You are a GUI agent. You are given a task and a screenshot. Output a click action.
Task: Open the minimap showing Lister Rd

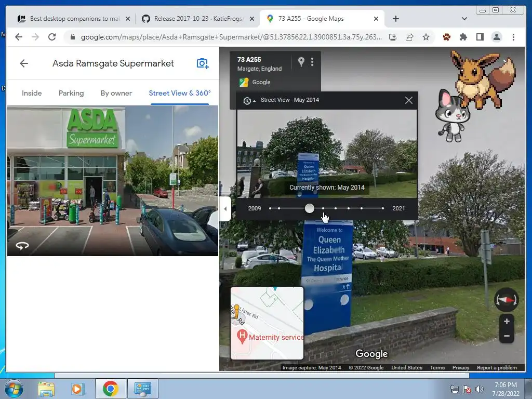click(x=267, y=323)
